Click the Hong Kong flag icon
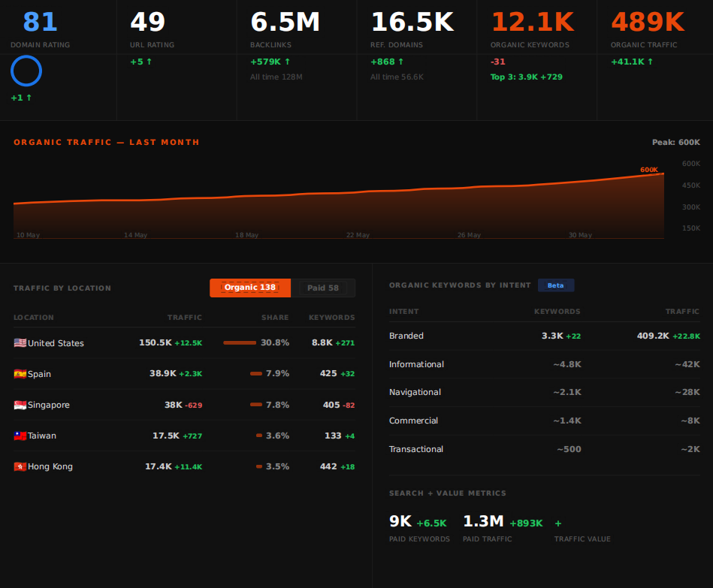Viewport: 713px width, 588px height. (x=20, y=466)
